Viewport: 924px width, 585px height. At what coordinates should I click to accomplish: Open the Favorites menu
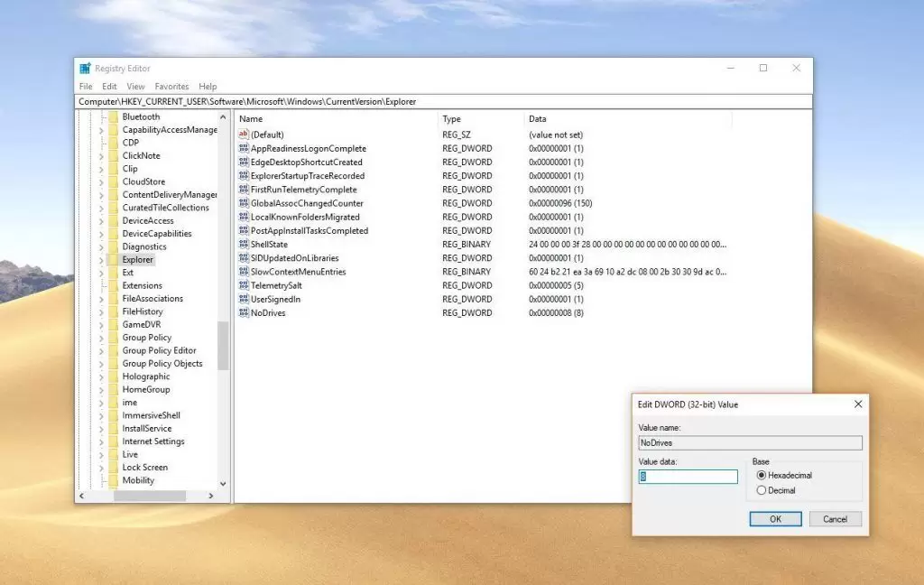point(171,86)
